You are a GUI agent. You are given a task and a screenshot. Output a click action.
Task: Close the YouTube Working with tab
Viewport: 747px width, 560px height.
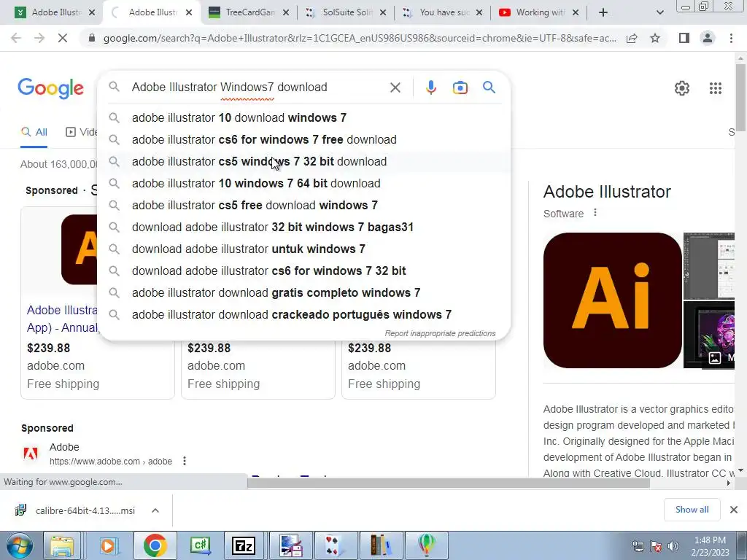tap(576, 13)
